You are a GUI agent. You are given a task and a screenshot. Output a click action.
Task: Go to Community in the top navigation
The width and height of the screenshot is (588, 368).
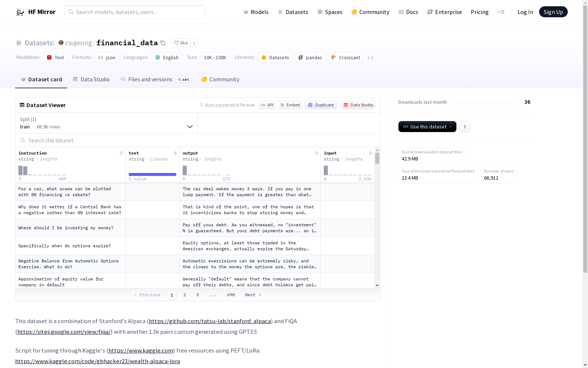coord(370,12)
